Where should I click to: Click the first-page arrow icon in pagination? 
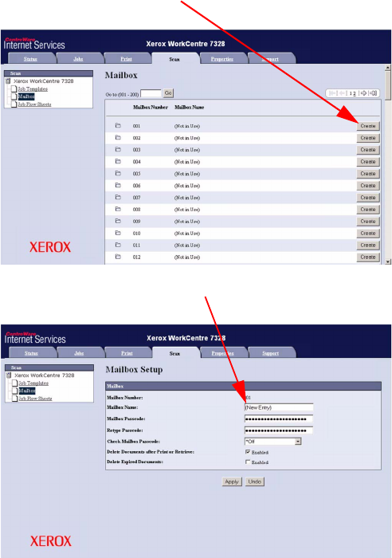pos(333,93)
